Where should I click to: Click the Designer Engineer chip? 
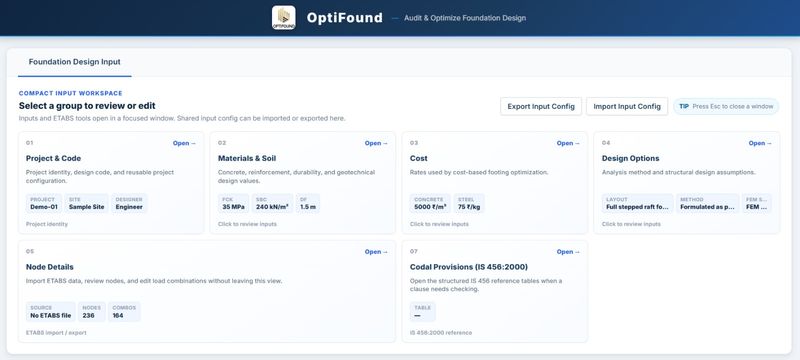point(129,203)
